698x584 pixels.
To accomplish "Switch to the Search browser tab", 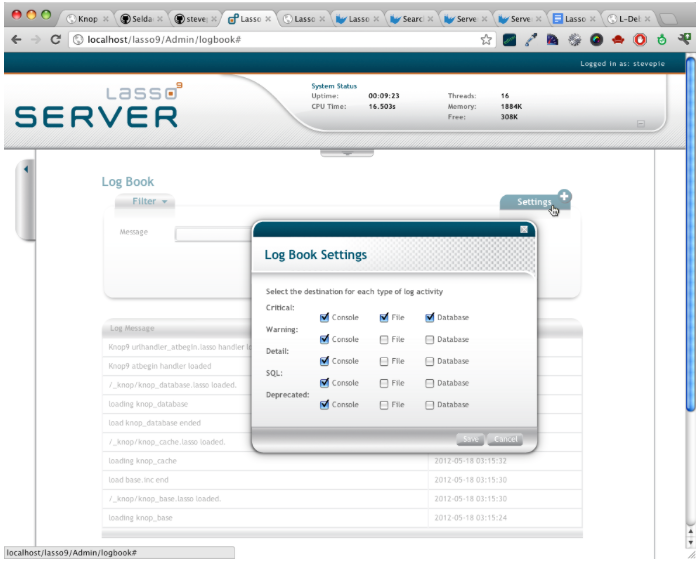I will coord(413,18).
